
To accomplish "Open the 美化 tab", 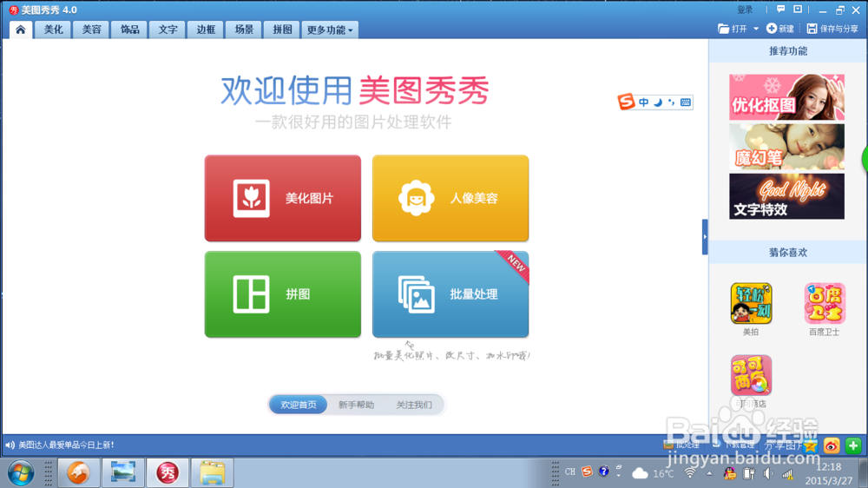I will pos(53,30).
